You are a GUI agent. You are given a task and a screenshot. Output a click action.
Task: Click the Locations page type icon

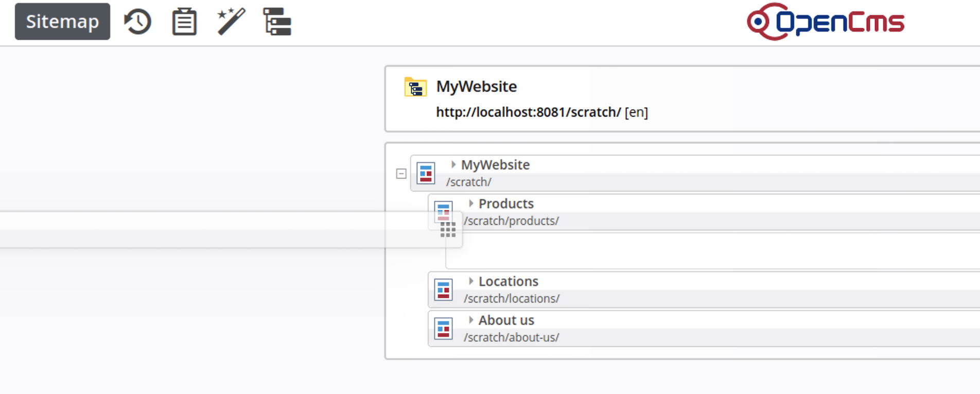point(443,290)
